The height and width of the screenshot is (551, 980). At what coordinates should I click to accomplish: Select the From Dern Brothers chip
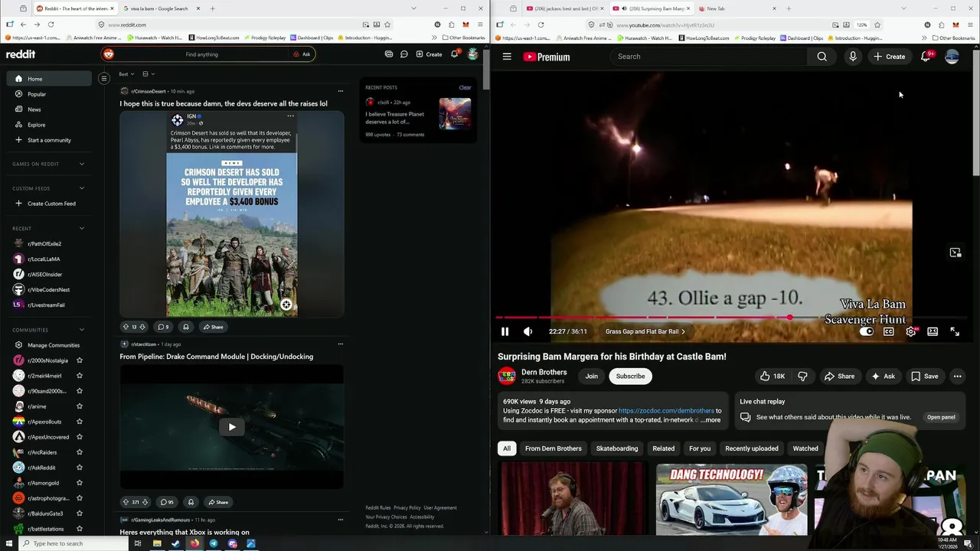pos(554,448)
